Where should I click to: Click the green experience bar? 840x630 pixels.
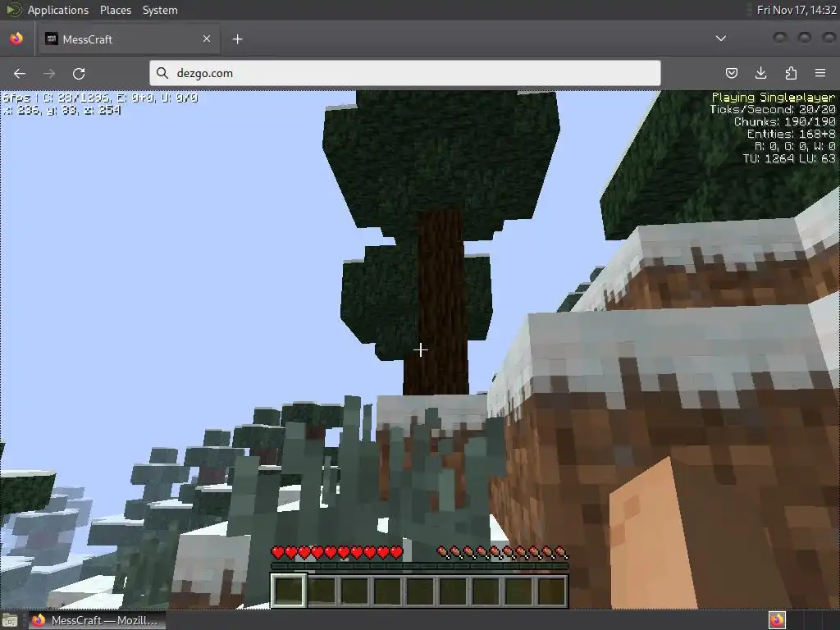tap(419, 566)
